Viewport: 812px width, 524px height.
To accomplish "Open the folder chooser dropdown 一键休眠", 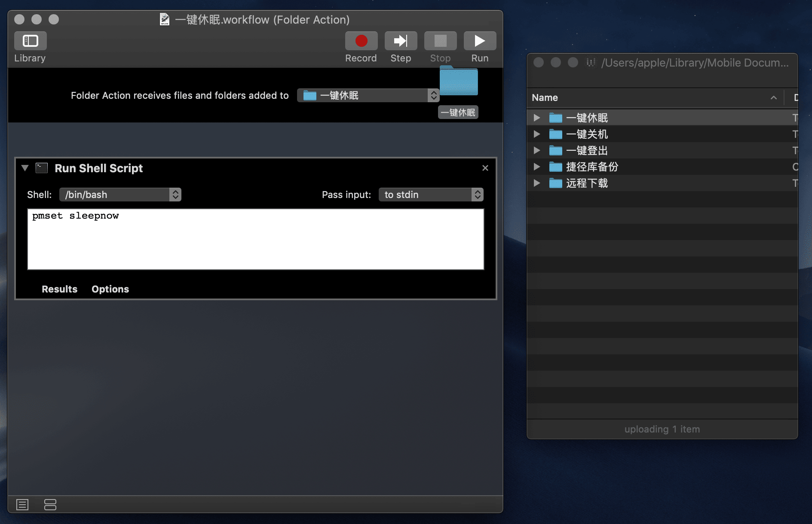I will click(x=368, y=95).
